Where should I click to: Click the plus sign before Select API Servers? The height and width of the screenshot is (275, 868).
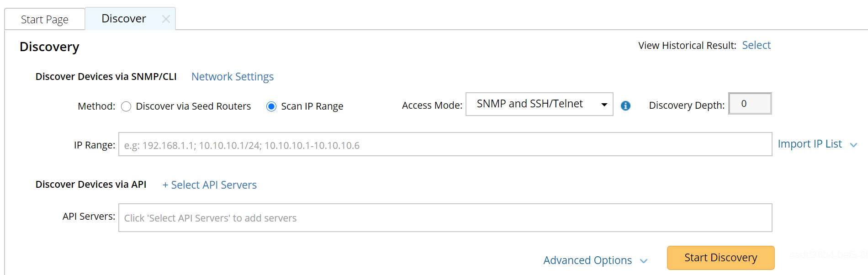165,185
